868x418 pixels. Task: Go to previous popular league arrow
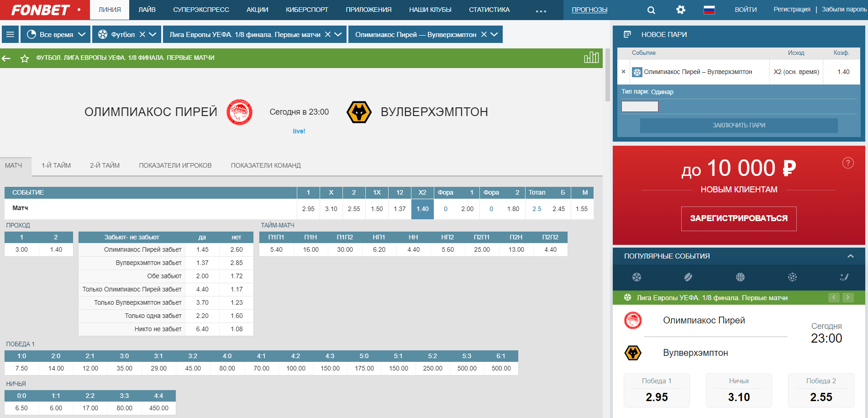(x=834, y=297)
